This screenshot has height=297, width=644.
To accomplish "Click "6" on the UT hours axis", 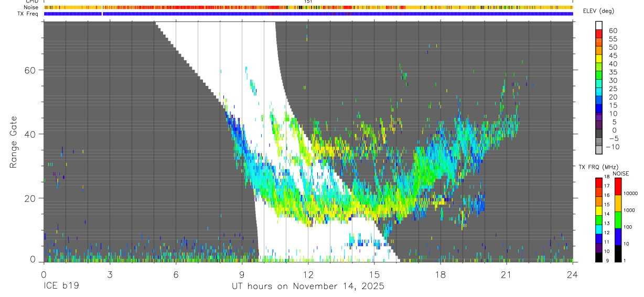I will click(x=176, y=274).
